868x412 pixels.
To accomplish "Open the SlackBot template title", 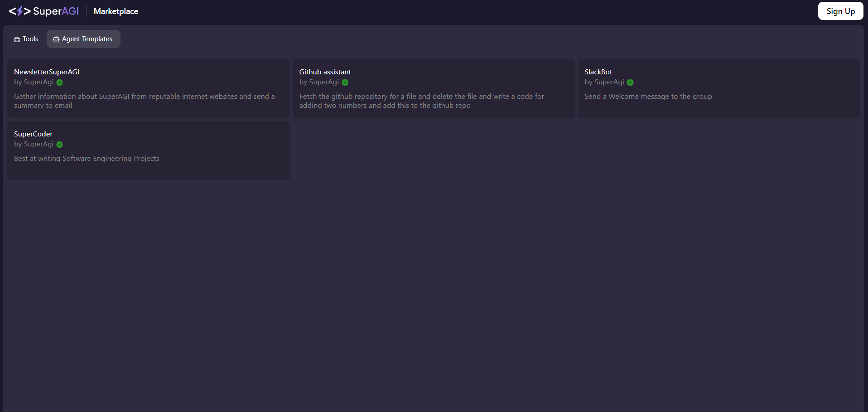I will point(598,72).
